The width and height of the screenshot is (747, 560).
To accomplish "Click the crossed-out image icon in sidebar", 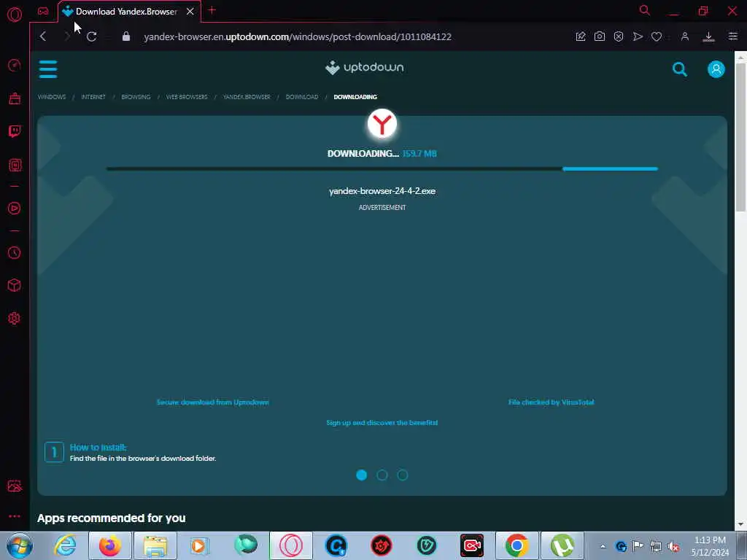I will pyautogui.click(x=15, y=486).
